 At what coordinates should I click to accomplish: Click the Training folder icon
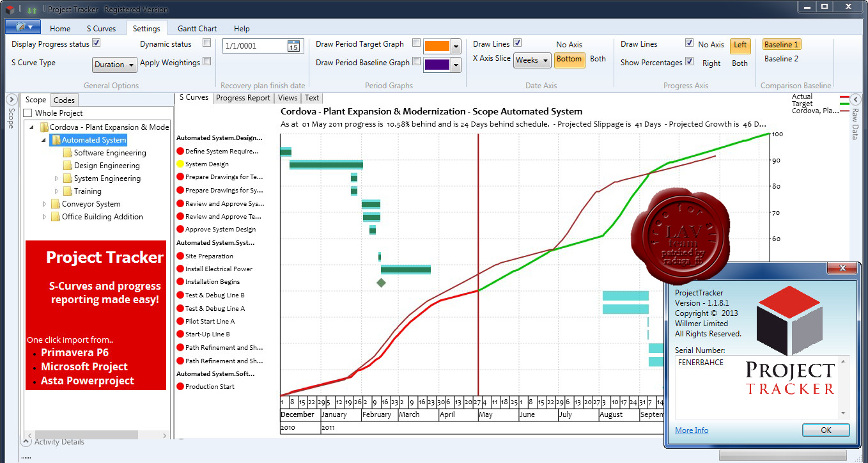68,191
